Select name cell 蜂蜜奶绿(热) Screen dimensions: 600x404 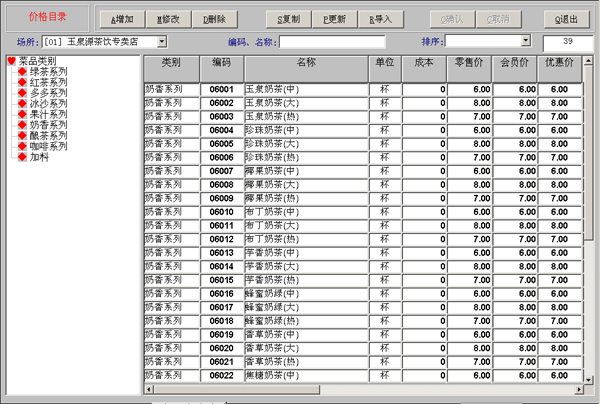[x=306, y=321]
